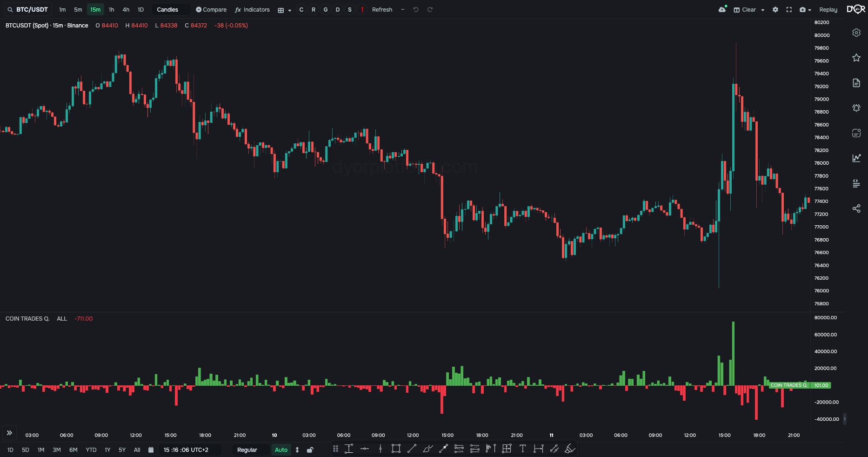
Task: Click the cloud save icon
Action: coord(722,9)
